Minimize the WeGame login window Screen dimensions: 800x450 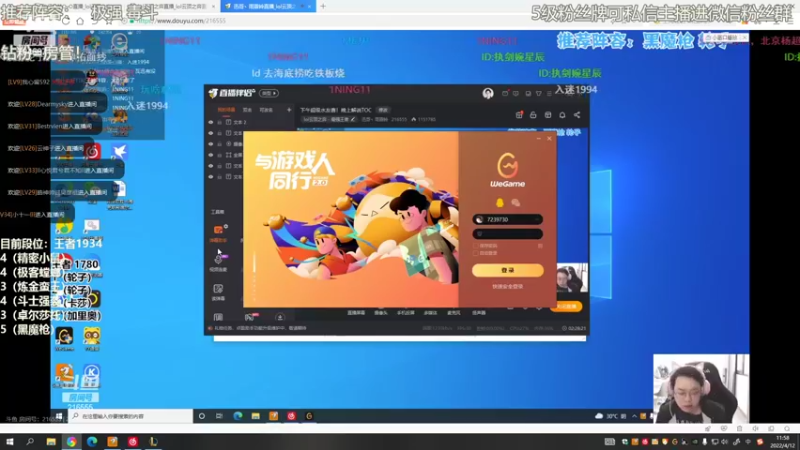[x=538, y=138]
